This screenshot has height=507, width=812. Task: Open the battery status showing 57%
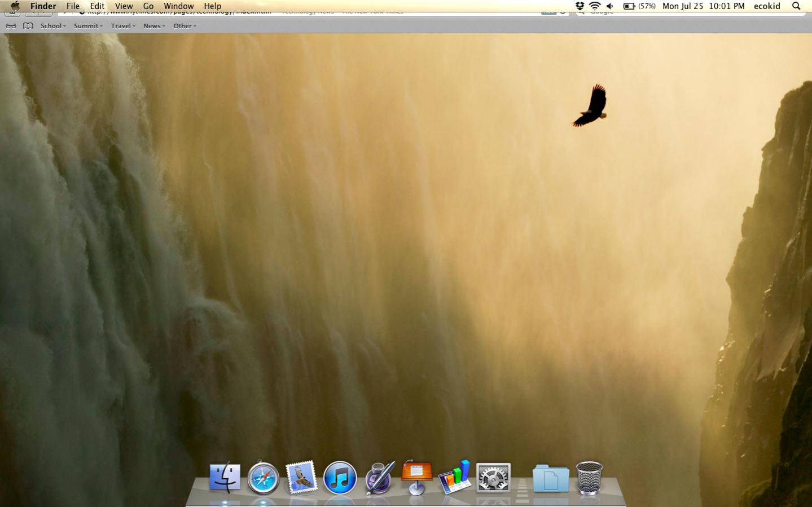tap(639, 6)
